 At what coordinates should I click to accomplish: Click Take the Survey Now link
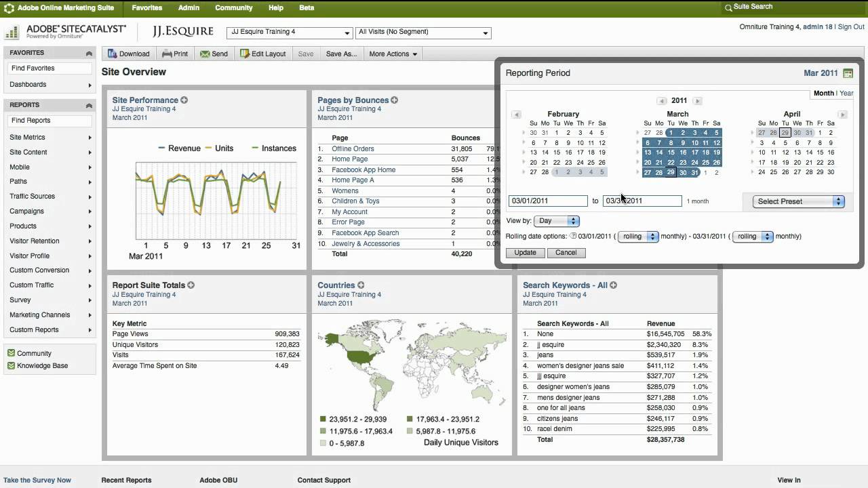click(x=37, y=480)
